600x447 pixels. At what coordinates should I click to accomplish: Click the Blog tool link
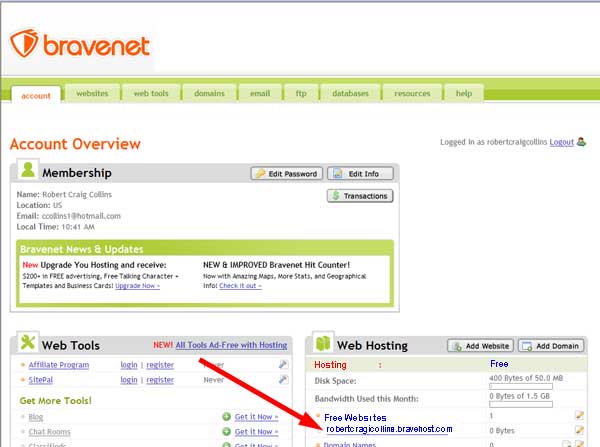click(36, 417)
